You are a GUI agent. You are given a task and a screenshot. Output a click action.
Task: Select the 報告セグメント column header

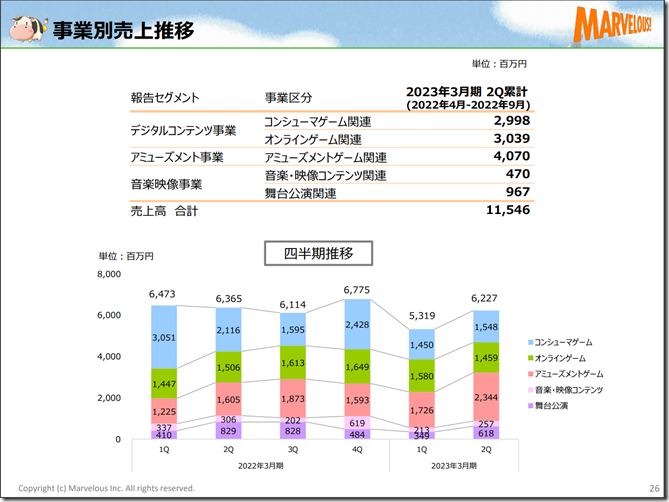pos(165,98)
